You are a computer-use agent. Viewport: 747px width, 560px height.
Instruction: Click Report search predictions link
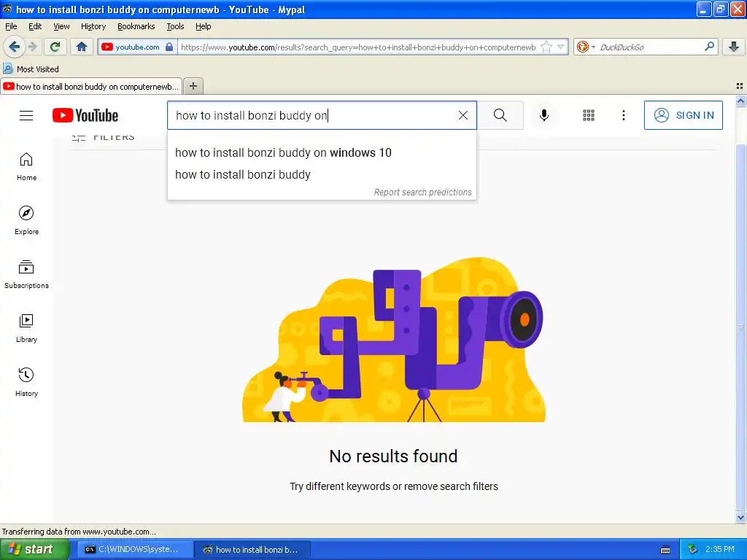[x=422, y=192]
